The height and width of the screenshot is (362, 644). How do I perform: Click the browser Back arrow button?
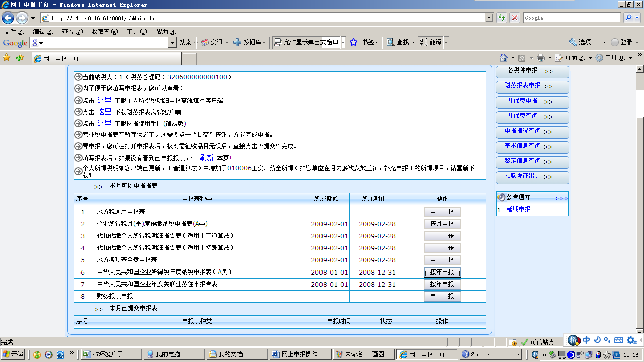click(x=8, y=18)
